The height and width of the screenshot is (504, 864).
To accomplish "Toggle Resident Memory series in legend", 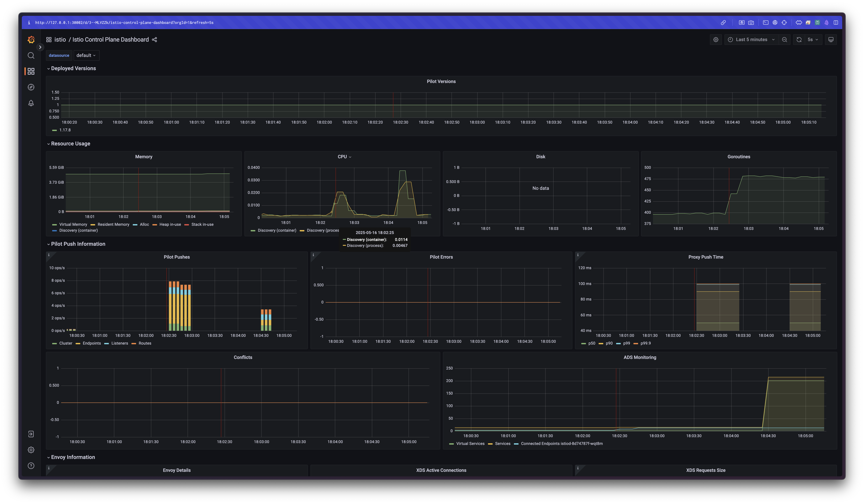I will coord(113,224).
